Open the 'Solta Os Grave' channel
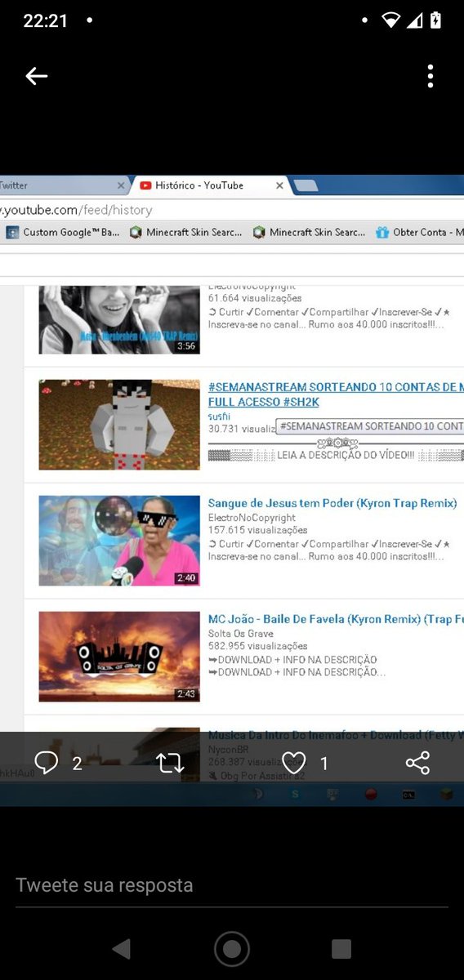Screen dimensions: 464x980 pos(241,634)
